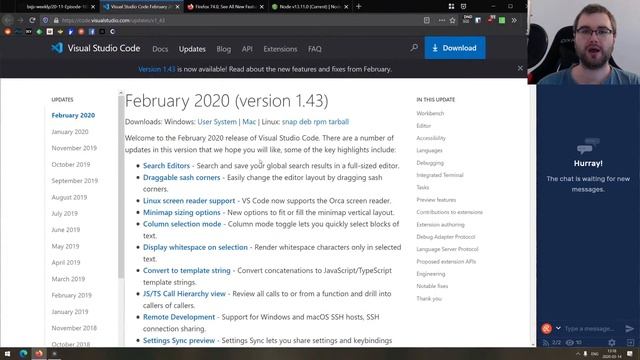The image size is (640, 360).
Task: Click the tarball download link
Action: pyautogui.click(x=338, y=122)
